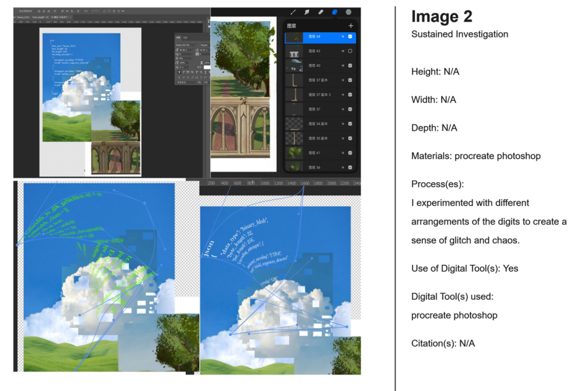Click thumbnail of layer 图层 40
Image resolution: width=588 pixels, height=391 pixels.
click(x=294, y=66)
